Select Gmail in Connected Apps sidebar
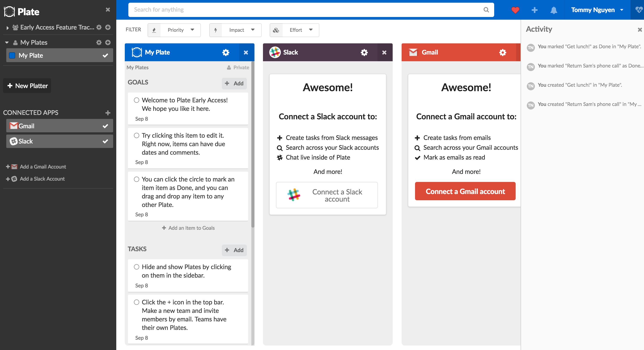Image resolution: width=644 pixels, height=350 pixels. coord(59,126)
